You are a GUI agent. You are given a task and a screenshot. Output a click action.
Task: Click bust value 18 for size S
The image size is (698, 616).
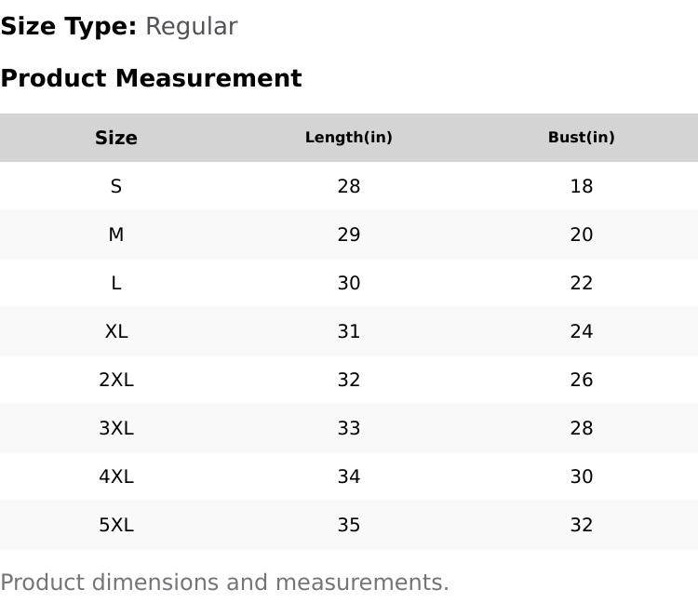coord(582,186)
